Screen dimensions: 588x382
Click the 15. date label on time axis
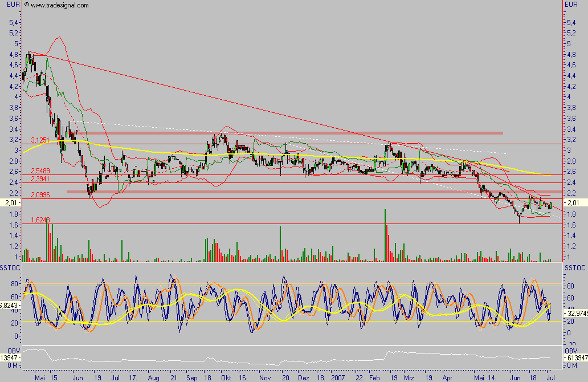click(x=54, y=378)
